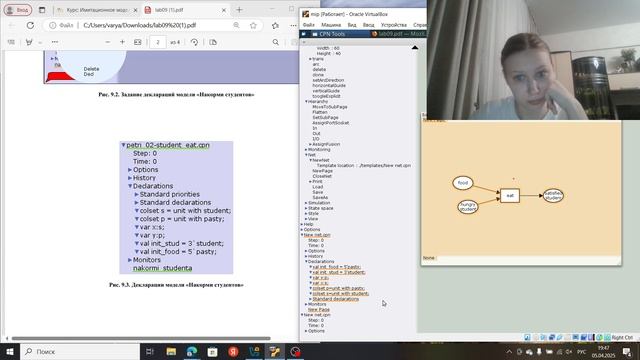Open the PDF table of contents icon

coord(11,42)
